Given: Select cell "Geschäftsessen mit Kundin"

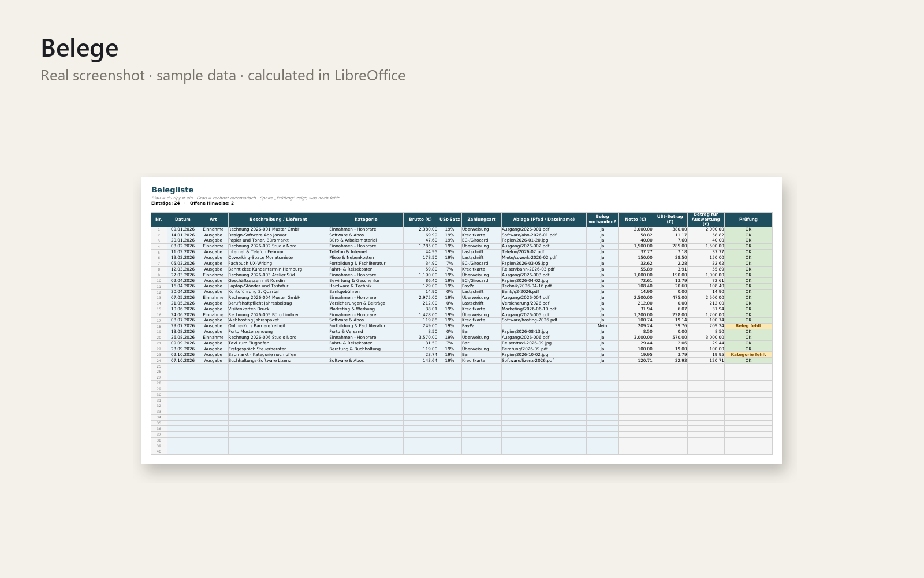Looking at the screenshot, I should 278,281.
